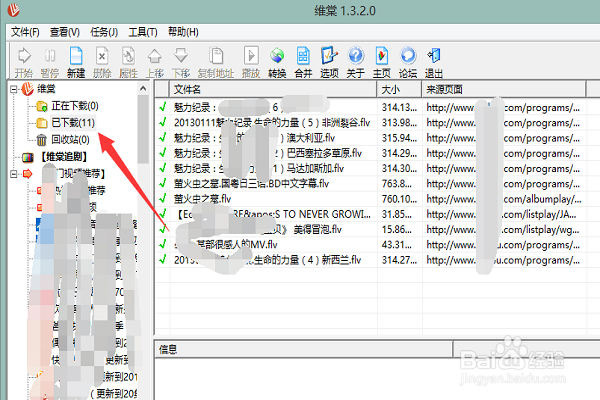Viewport: 600px width, 400px height.
Task: Select the file ending 巴西塞拉多草原.flv
Action: pos(267,153)
